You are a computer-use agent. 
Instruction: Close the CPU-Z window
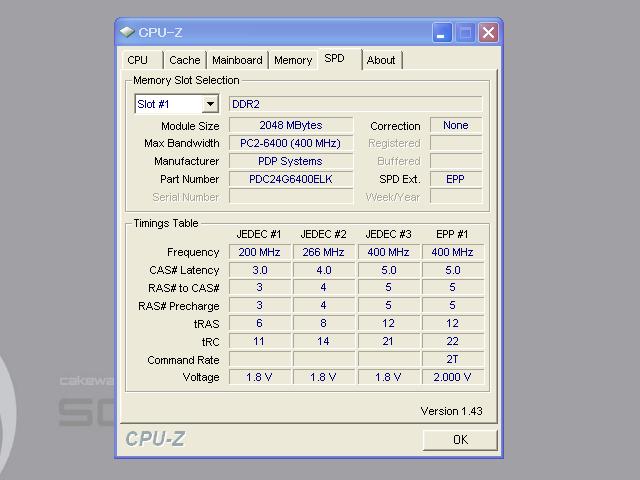[x=488, y=32]
